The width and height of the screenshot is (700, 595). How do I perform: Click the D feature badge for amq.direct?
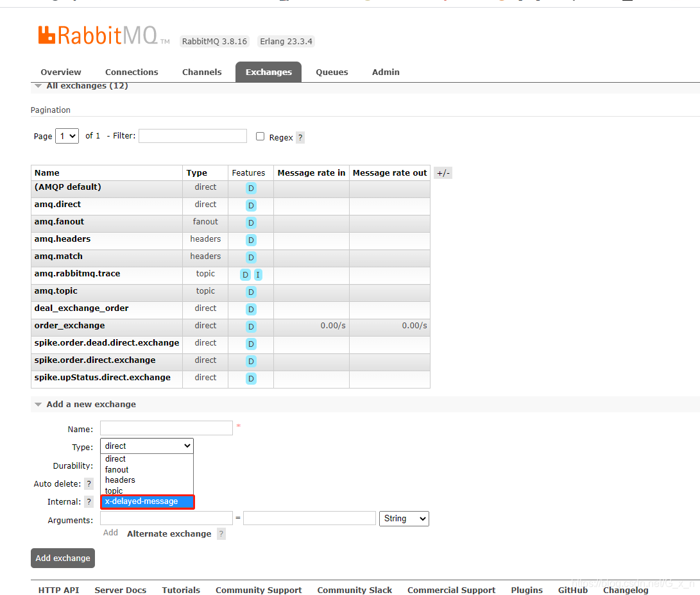251,206
